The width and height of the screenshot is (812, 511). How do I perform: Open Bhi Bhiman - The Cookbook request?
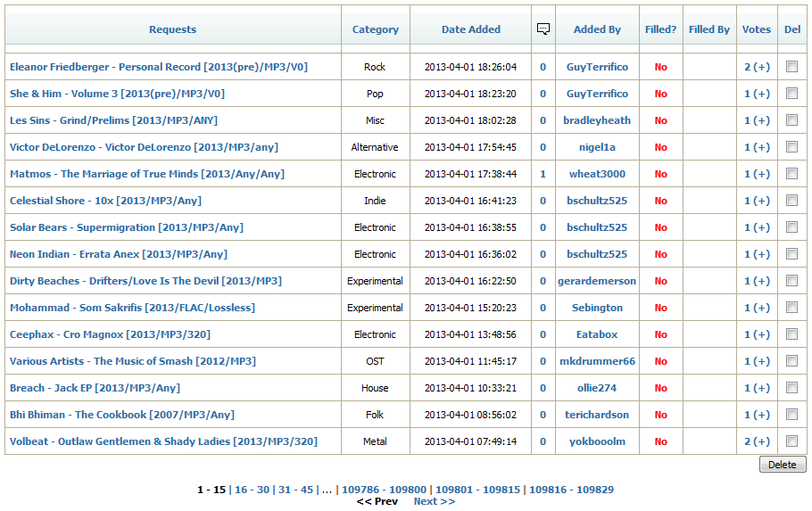(121, 415)
